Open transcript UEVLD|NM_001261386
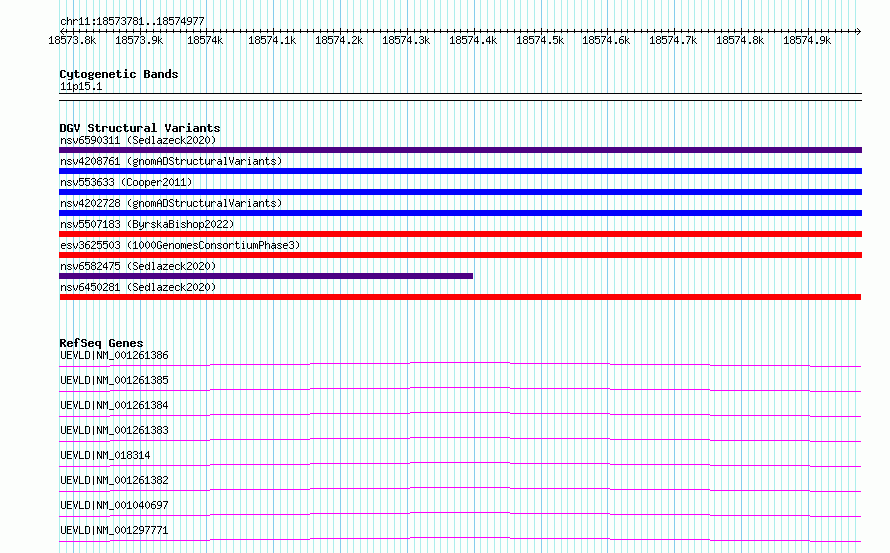 point(114,355)
